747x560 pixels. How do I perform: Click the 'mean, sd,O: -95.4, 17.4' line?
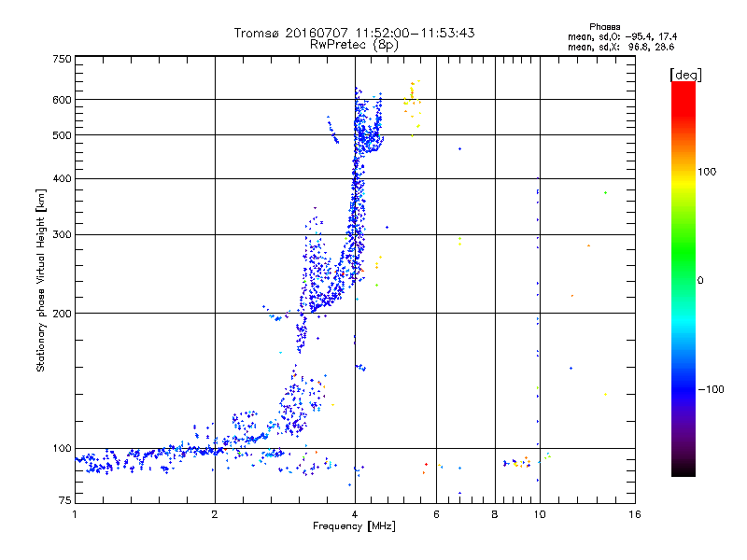(622, 36)
